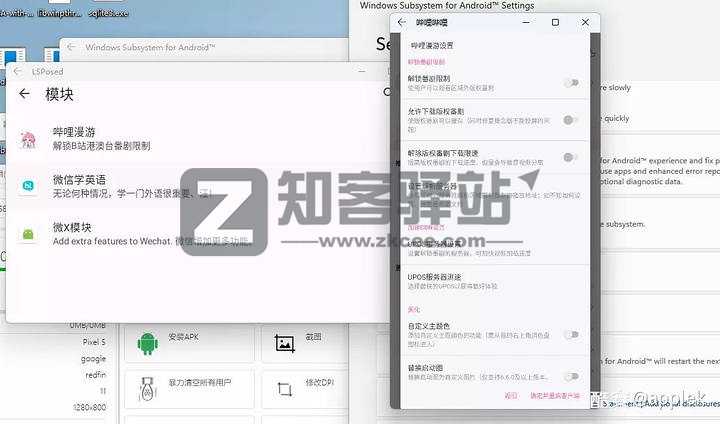Click the 截图 tile label
This screenshot has width=720, height=424.
[313, 337]
